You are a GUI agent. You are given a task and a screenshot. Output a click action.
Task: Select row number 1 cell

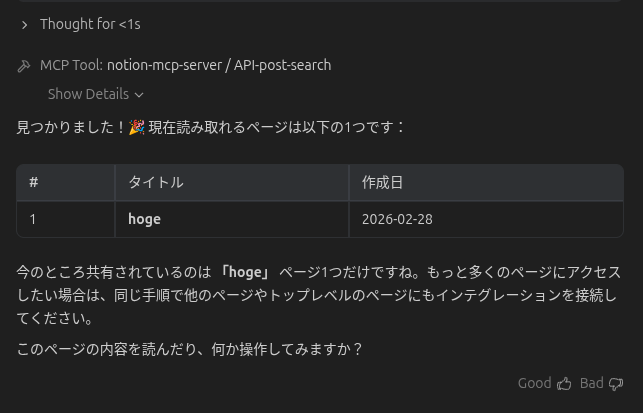(x=34, y=219)
